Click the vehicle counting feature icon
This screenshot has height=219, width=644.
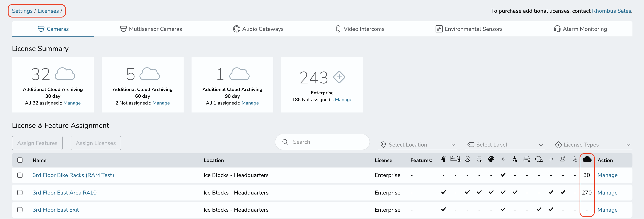(527, 159)
